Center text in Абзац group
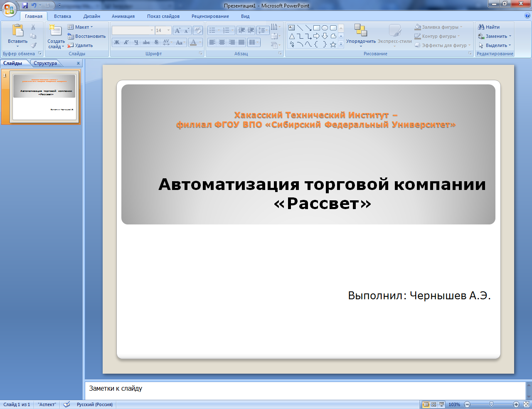532x409 pixels. pos(222,42)
